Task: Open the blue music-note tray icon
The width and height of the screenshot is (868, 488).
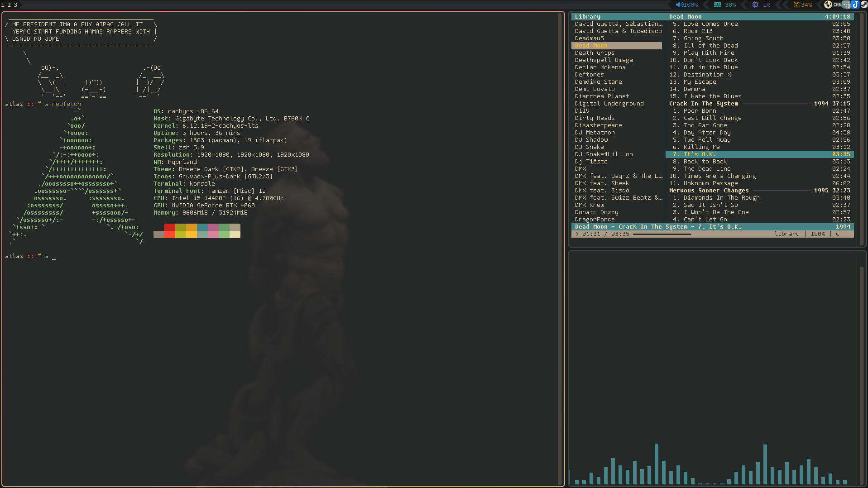Action: point(855,5)
